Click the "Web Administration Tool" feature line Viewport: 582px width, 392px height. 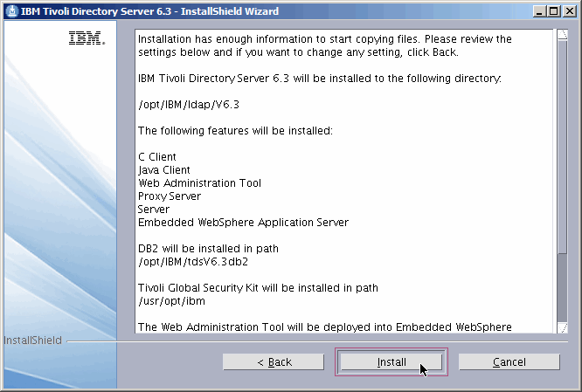coord(199,183)
